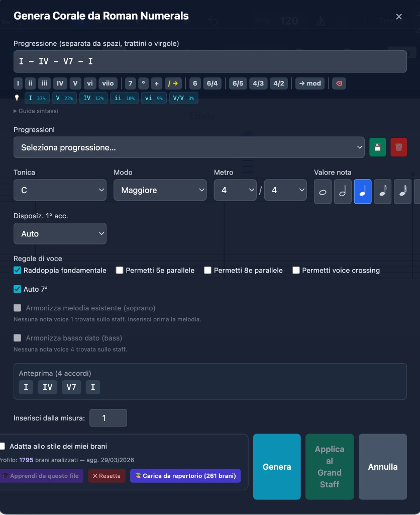Insert the diminished symbol (°) button
The height and width of the screenshot is (515, 420).
143,83
